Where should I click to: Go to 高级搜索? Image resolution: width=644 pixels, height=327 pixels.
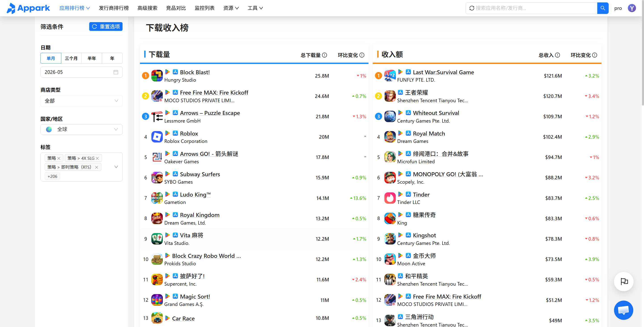pos(148,8)
